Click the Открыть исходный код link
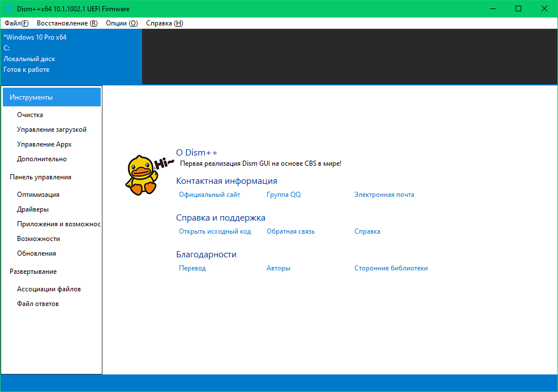The height and width of the screenshot is (392, 558). (x=214, y=231)
